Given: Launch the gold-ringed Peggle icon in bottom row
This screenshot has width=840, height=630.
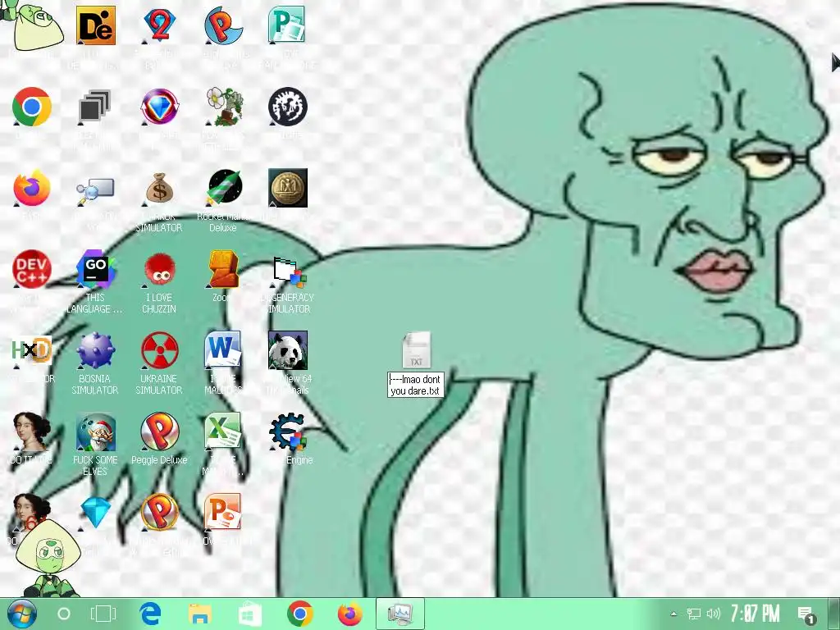Looking at the screenshot, I should point(159,513).
